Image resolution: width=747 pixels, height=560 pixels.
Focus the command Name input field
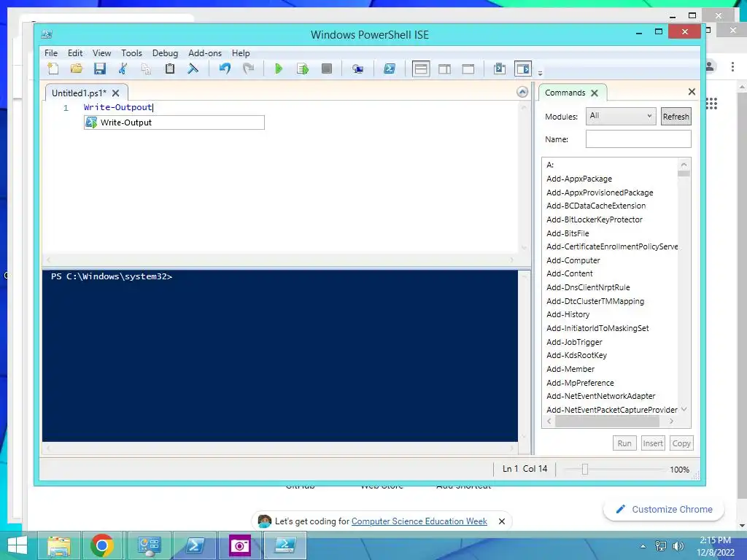coord(638,139)
